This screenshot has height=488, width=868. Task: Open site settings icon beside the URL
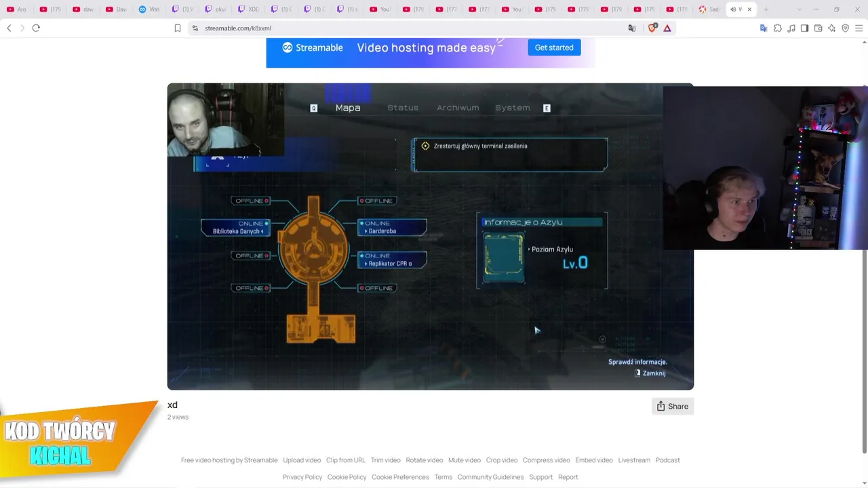click(195, 28)
